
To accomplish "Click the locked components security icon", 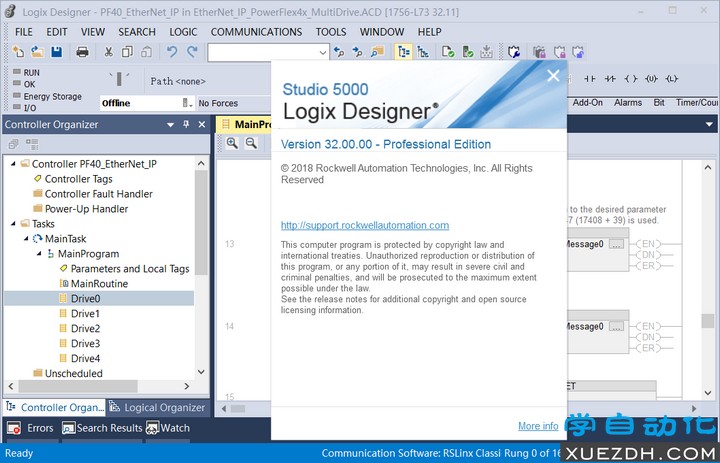I will tap(540, 52).
